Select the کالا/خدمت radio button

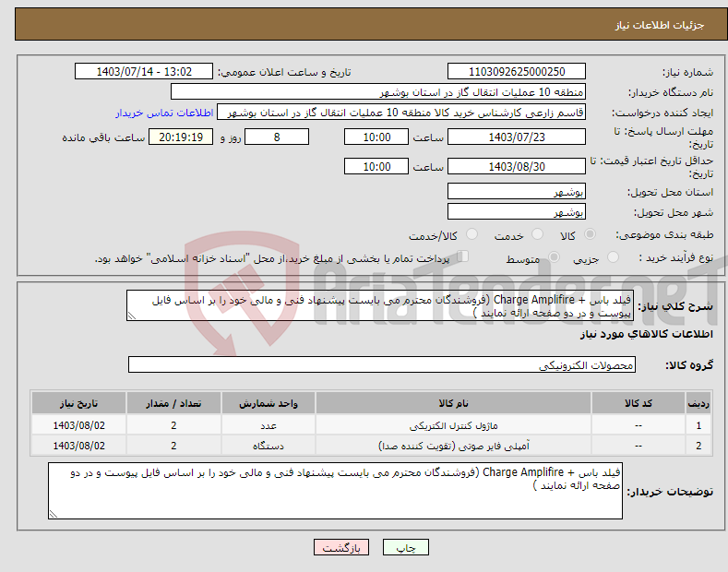[471, 234]
